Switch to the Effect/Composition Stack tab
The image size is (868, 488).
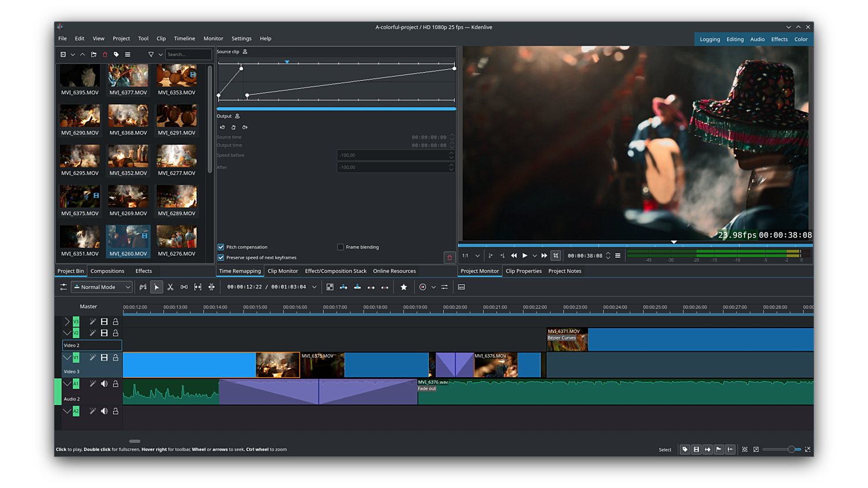(335, 271)
